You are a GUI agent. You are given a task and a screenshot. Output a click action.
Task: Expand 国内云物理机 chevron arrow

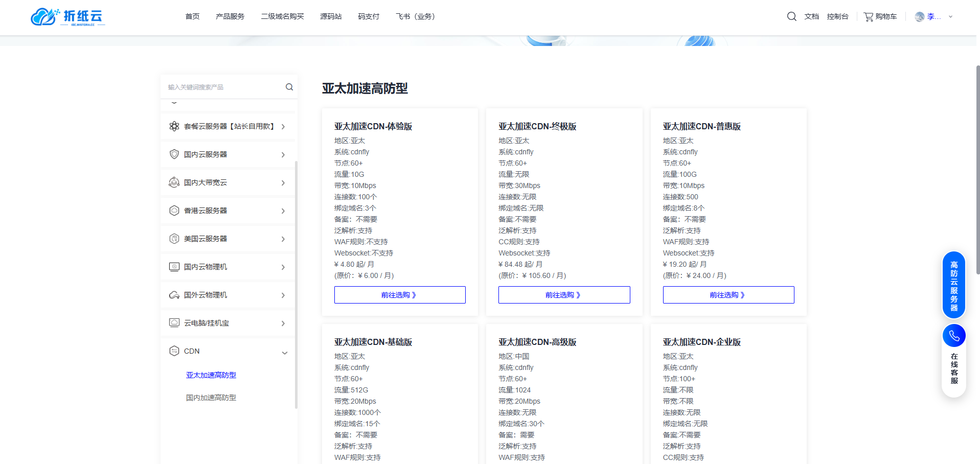[x=283, y=267]
